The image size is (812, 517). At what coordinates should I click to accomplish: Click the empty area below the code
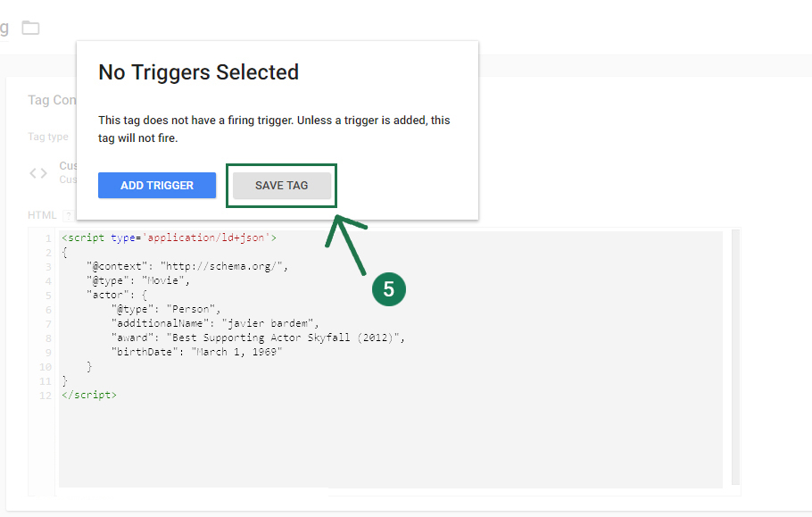357,446
